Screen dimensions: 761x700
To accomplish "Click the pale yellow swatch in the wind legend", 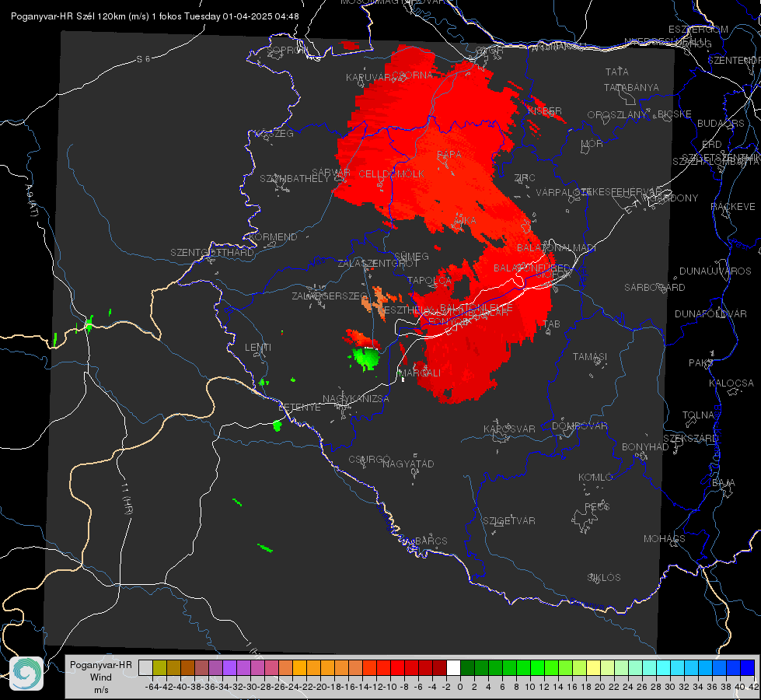I will click(x=594, y=667).
